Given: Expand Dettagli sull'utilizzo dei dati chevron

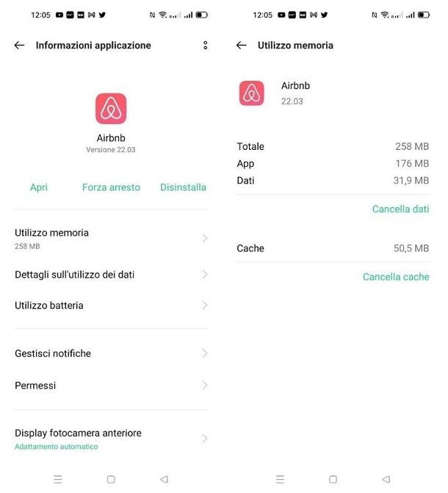Looking at the screenshot, I should pyautogui.click(x=205, y=275).
